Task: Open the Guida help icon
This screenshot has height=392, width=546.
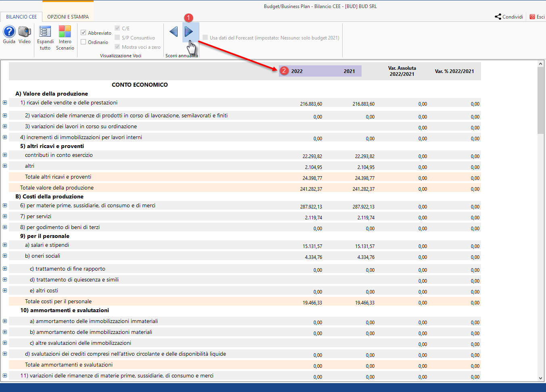Action: pos(9,31)
